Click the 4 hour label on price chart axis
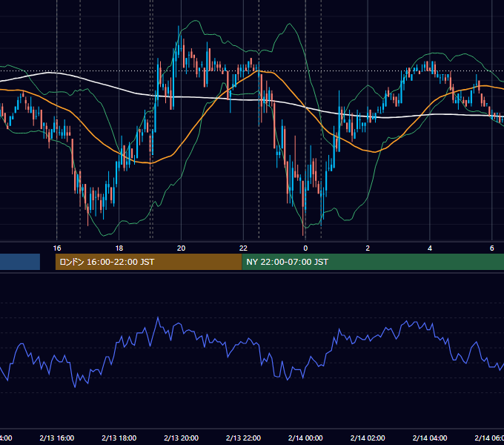 pyautogui.click(x=430, y=248)
